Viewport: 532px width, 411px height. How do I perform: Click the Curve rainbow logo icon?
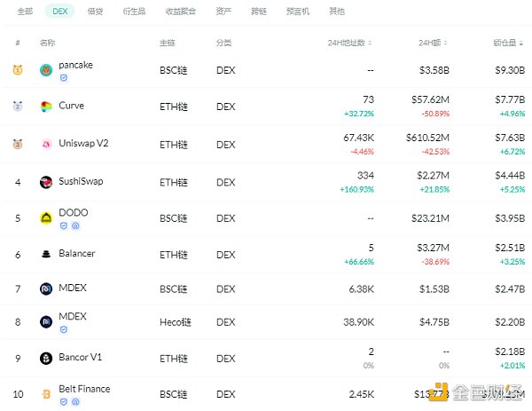(x=46, y=107)
